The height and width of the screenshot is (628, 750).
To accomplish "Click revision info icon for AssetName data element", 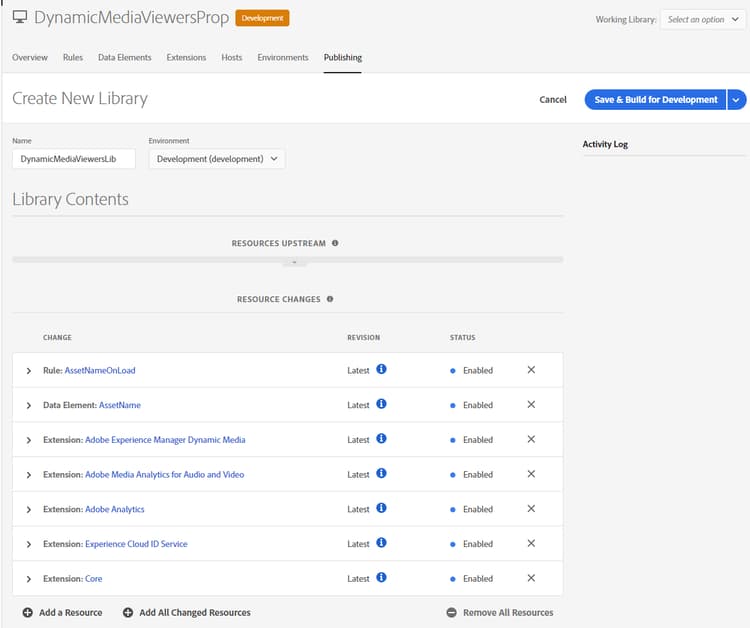I will tap(381, 404).
